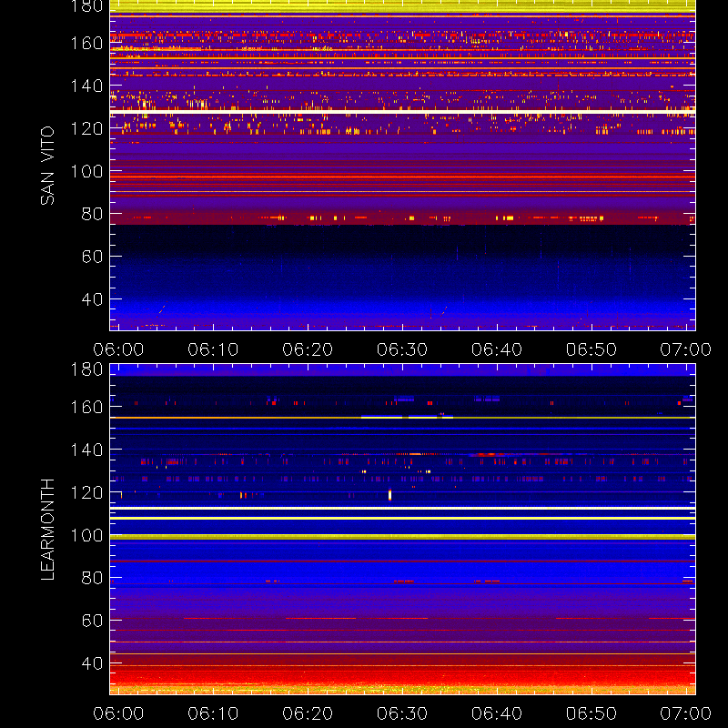
Task: Click the 06:00 time label under San Vito plot
Action: pos(118,349)
